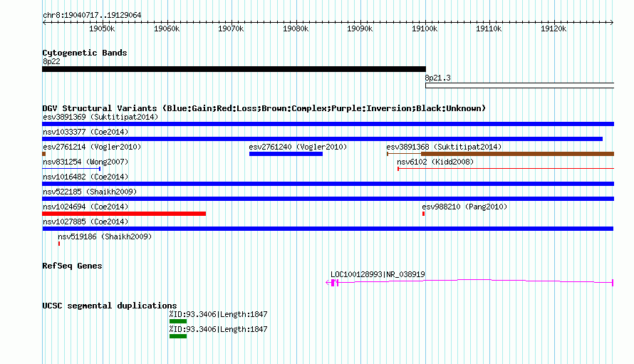Click the LOC100128993|NR_038919 gene label
This screenshot has height=364, width=634.
[x=378, y=274]
